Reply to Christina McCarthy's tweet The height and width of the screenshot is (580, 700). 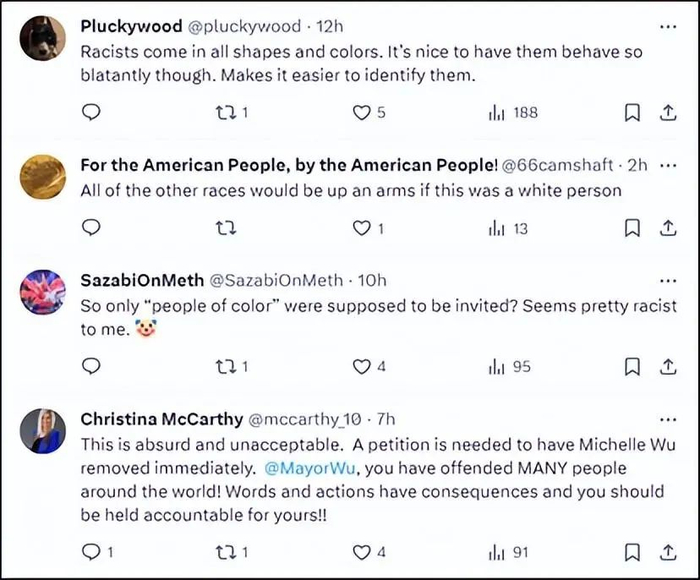point(91,551)
